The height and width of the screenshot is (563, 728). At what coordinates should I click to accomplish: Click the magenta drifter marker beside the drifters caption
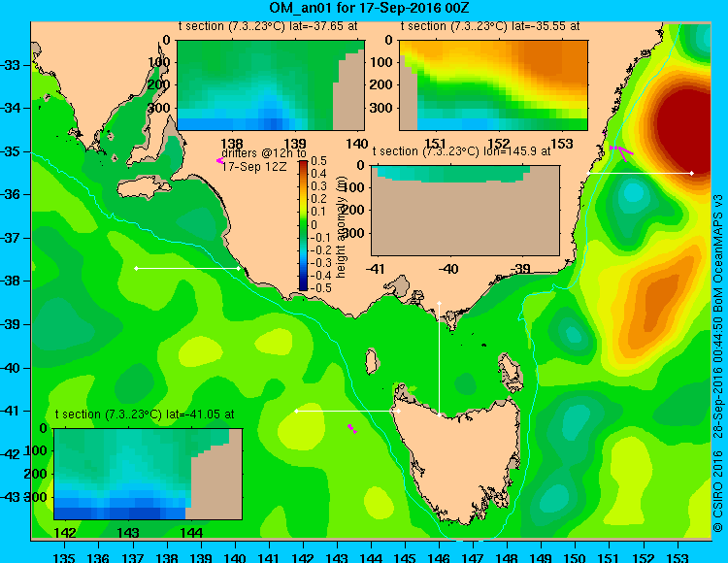(220, 160)
